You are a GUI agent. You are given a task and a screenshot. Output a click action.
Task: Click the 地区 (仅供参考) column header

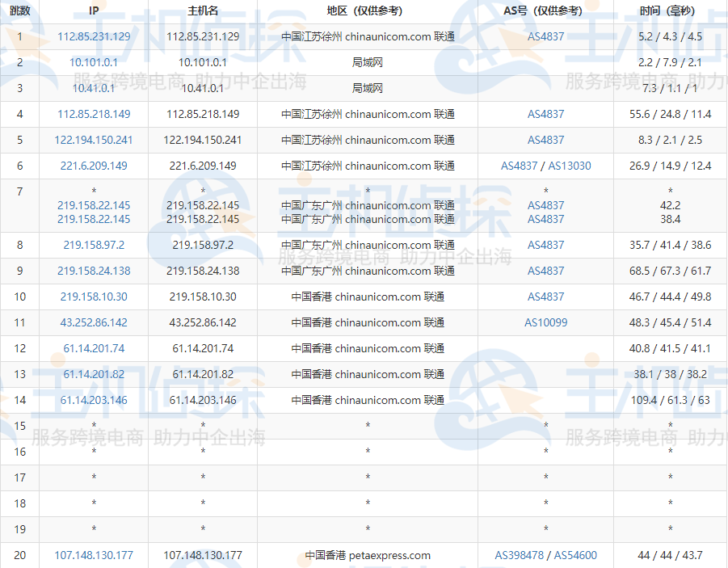pos(366,11)
